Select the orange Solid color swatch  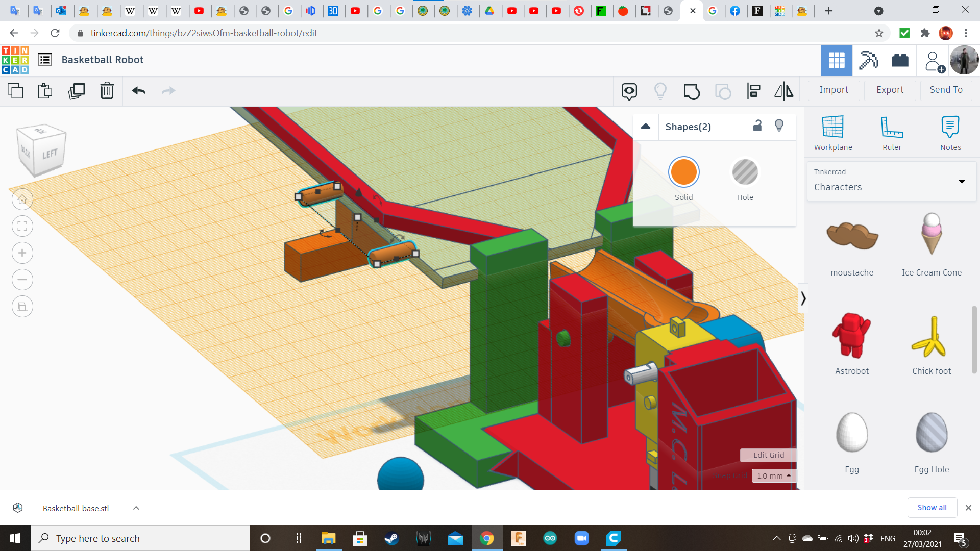(x=683, y=172)
